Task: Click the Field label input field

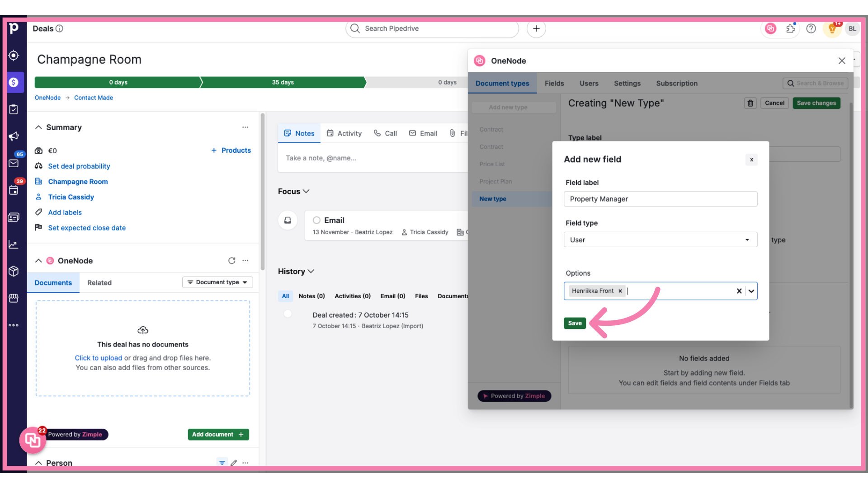Action: [x=660, y=199]
